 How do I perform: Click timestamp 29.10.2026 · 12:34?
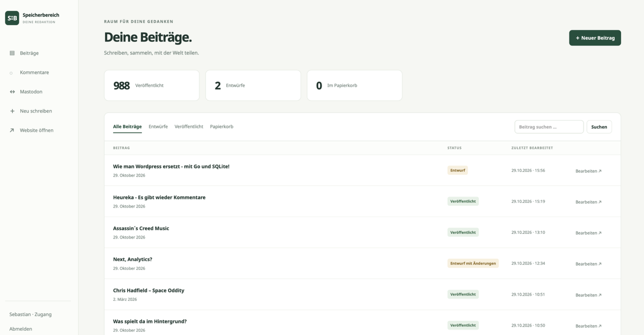(528, 263)
